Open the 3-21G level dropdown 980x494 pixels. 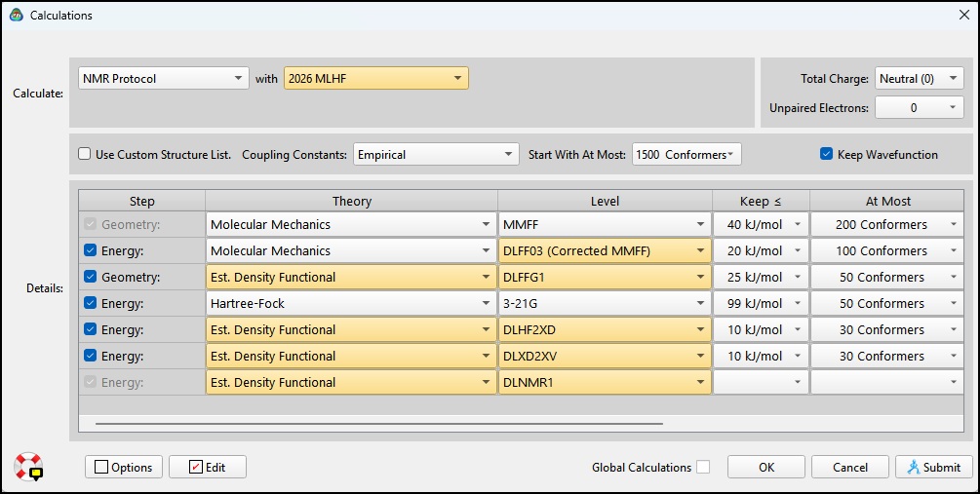[605, 303]
